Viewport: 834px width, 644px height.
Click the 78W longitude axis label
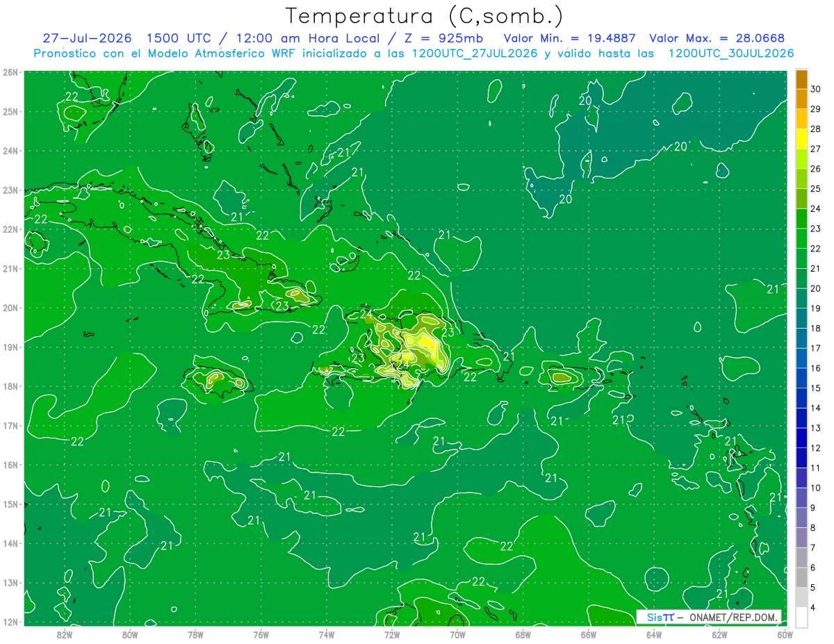click(195, 634)
